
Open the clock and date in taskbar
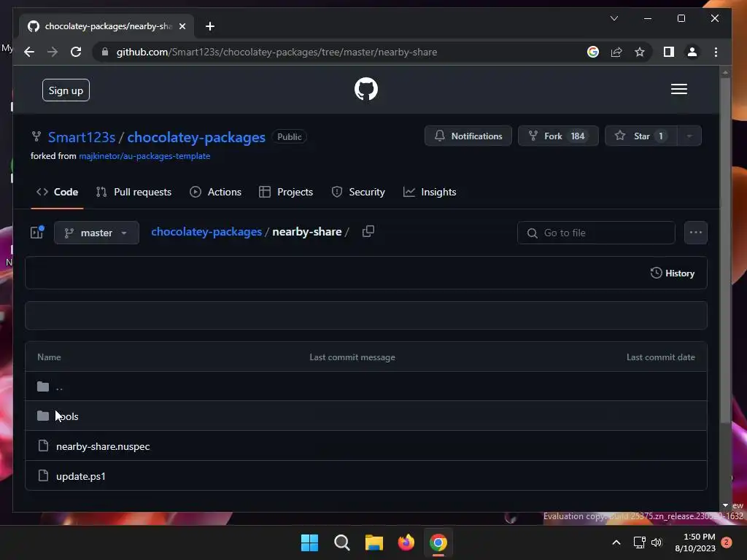coord(695,542)
